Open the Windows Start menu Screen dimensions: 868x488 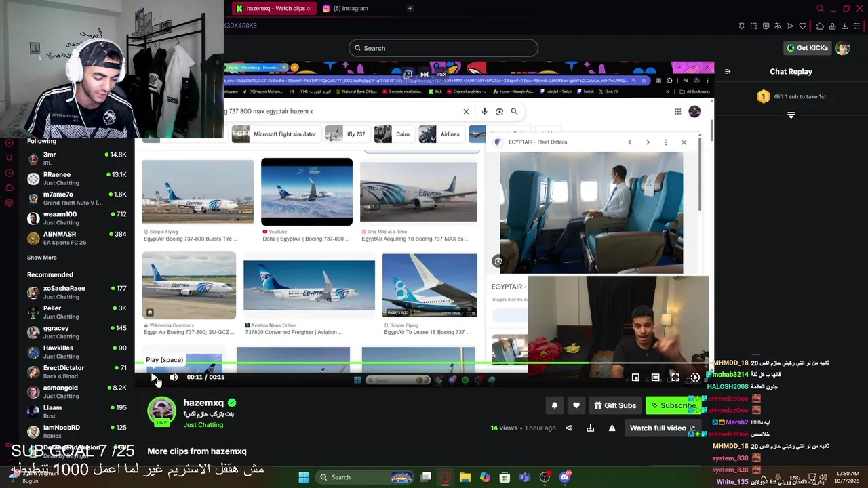pyautogui.click(x=304, y=477)
